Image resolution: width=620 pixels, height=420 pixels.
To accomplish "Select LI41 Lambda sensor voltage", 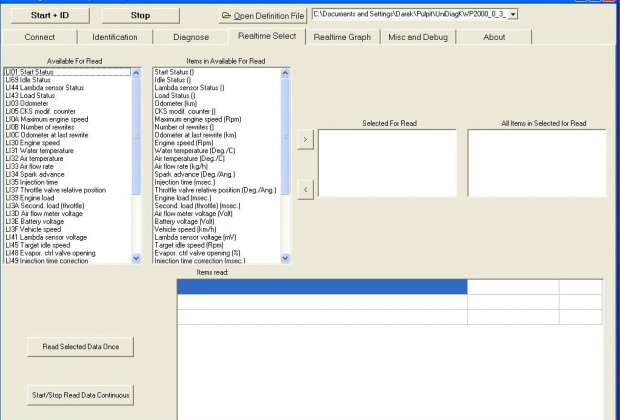I will (67, 237).
